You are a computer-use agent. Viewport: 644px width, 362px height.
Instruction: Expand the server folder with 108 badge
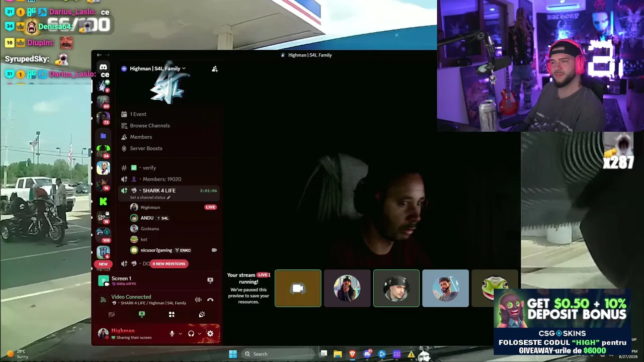(103, 234)
